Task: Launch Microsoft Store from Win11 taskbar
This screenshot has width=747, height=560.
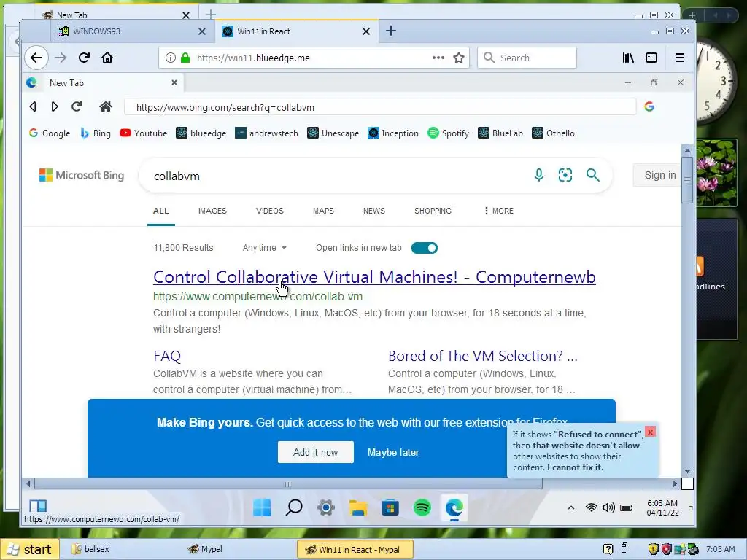Action: coord(390,507)
